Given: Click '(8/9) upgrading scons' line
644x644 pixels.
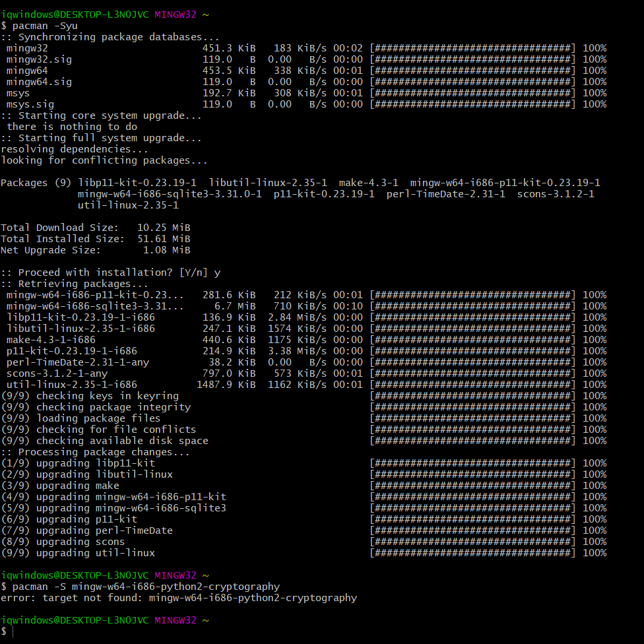Looking at the screenshot, I should pos(63,542).
